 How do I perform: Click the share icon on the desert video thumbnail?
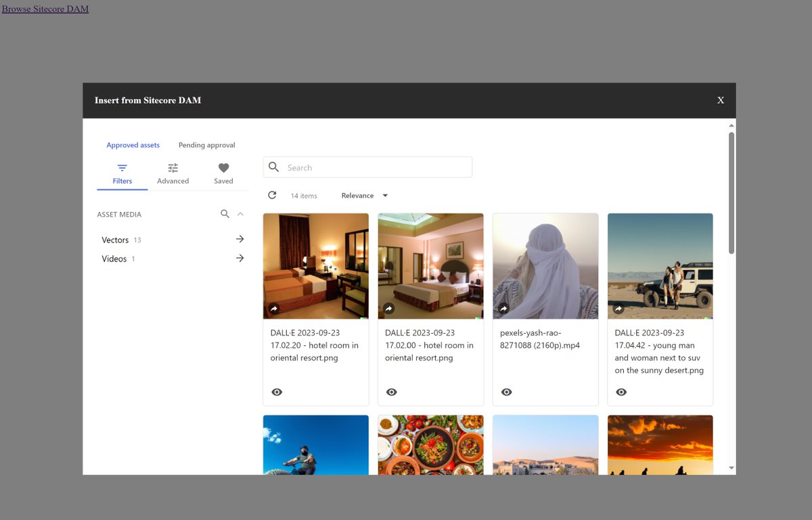click(x=503, y=309)
